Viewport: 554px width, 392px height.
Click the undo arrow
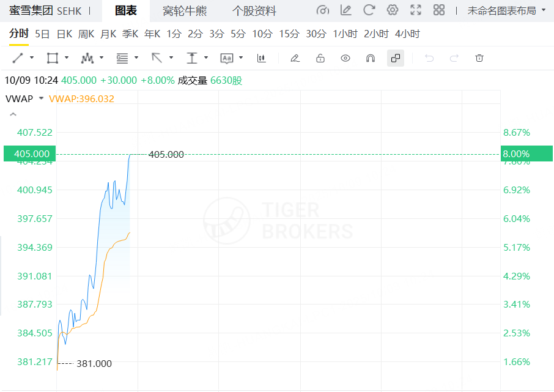coord(429,58)
